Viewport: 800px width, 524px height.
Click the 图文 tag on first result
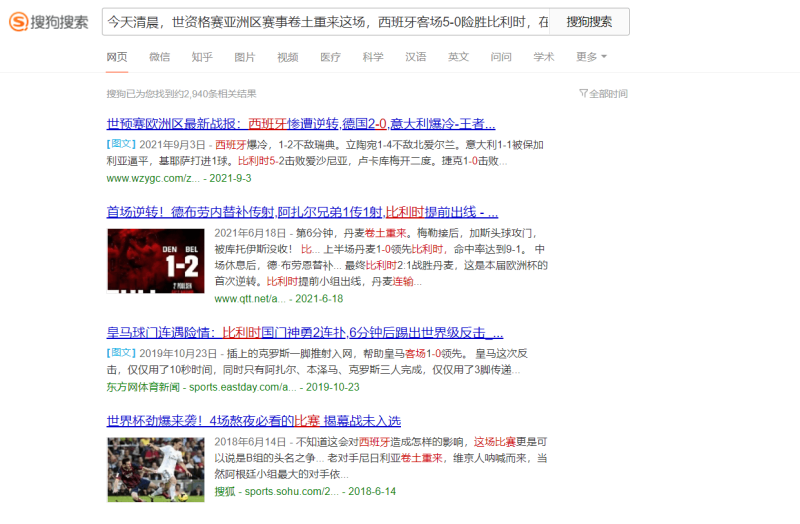tap(121, 144)
